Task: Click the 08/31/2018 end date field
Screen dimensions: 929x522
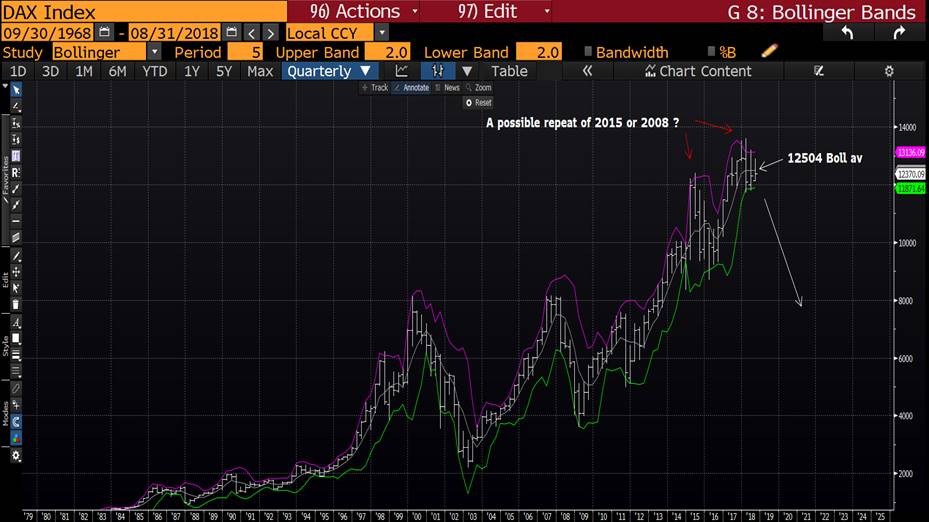Action: coord(174,33)
